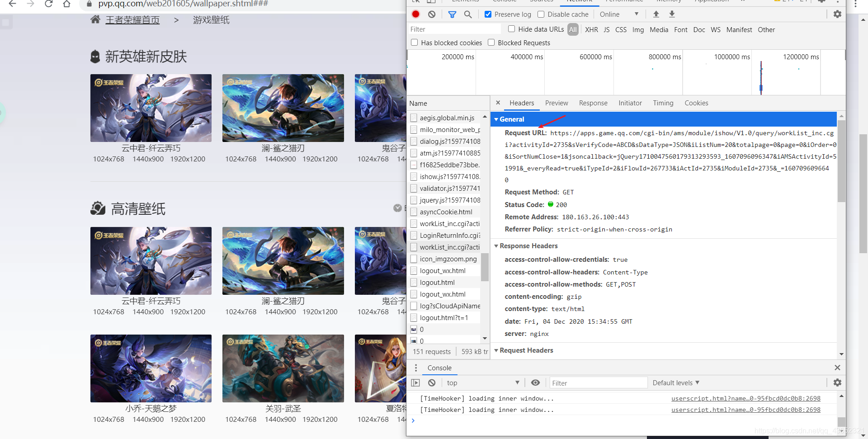Show All request types

pyautogui.click(x=573, y=29)
